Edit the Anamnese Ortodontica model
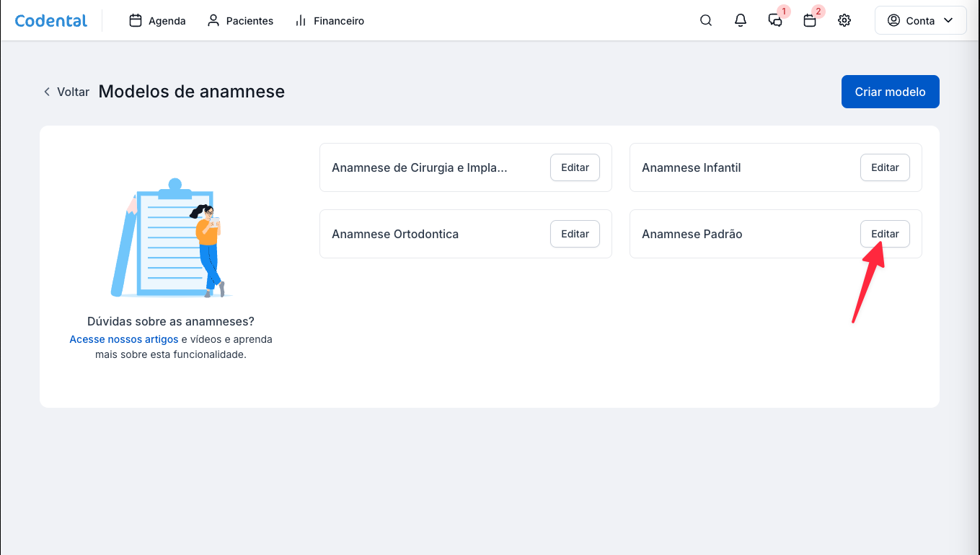The width and height of the screenshot is (980, 555). click(575, 234)
